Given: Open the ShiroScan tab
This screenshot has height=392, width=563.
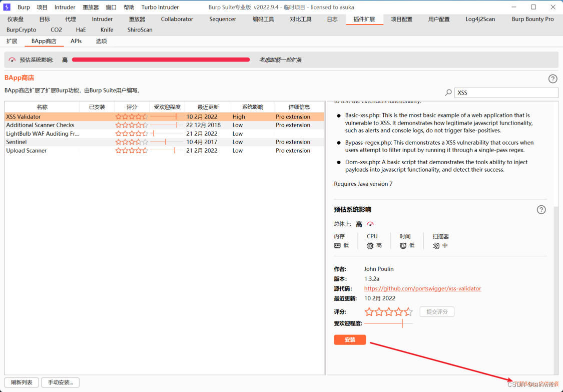Looking at the screenshot, I should pyautogui.click(x=140, y=30).
